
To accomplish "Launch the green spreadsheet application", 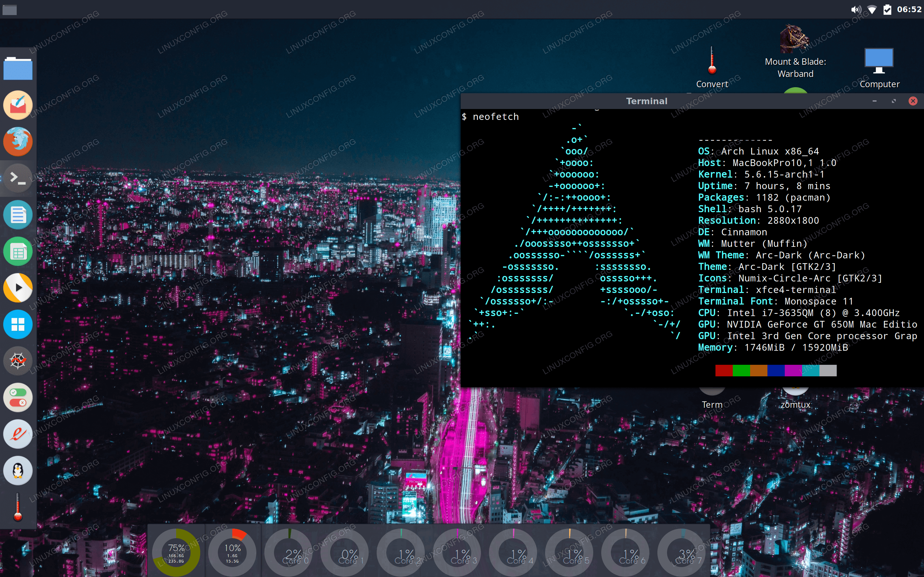I will [x=18, y=252].
